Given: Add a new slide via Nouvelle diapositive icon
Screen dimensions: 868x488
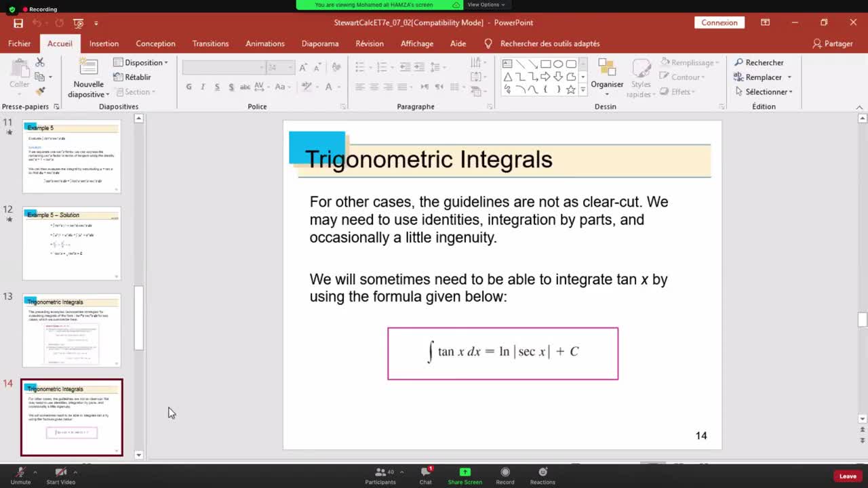Looking at the screenshot, I should click(x=88, y=68).
